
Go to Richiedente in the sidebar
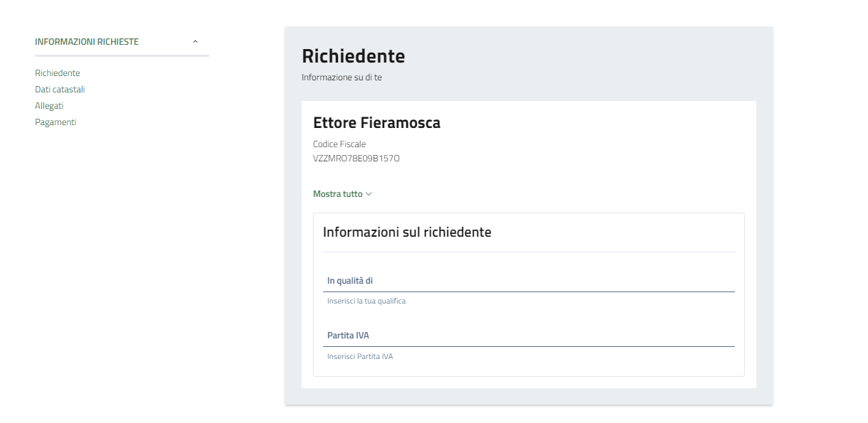[x=58, y=73]
